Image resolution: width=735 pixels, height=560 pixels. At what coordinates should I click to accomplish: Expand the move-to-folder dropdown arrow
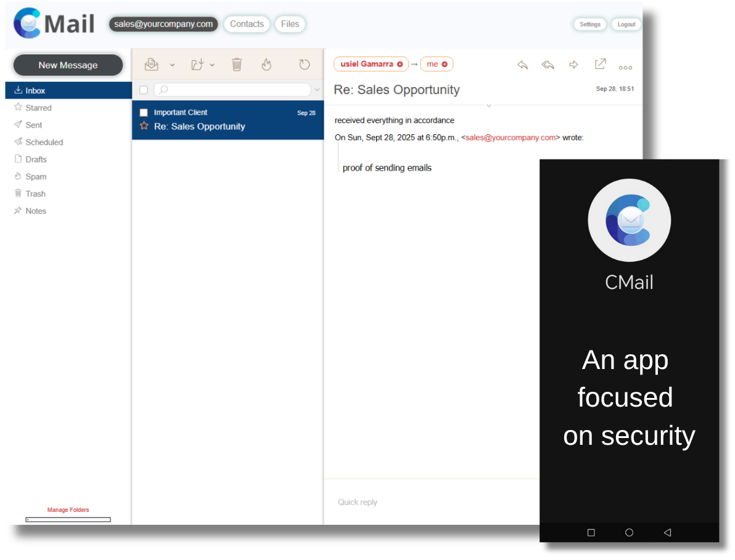(212, 65)
